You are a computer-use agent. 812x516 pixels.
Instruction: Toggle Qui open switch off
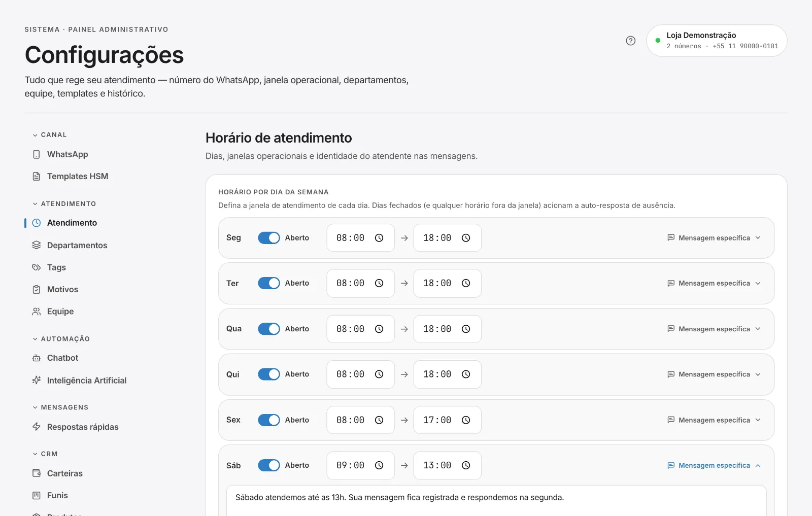pyautogui.click(x=269, y=374)
